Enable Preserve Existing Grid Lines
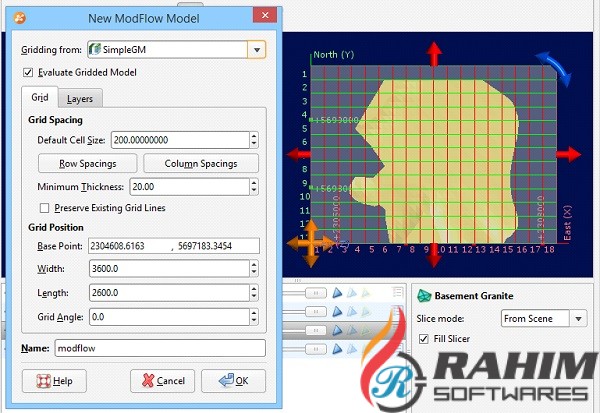The height and width of the screenshot is (413, 600). (44, 208)
